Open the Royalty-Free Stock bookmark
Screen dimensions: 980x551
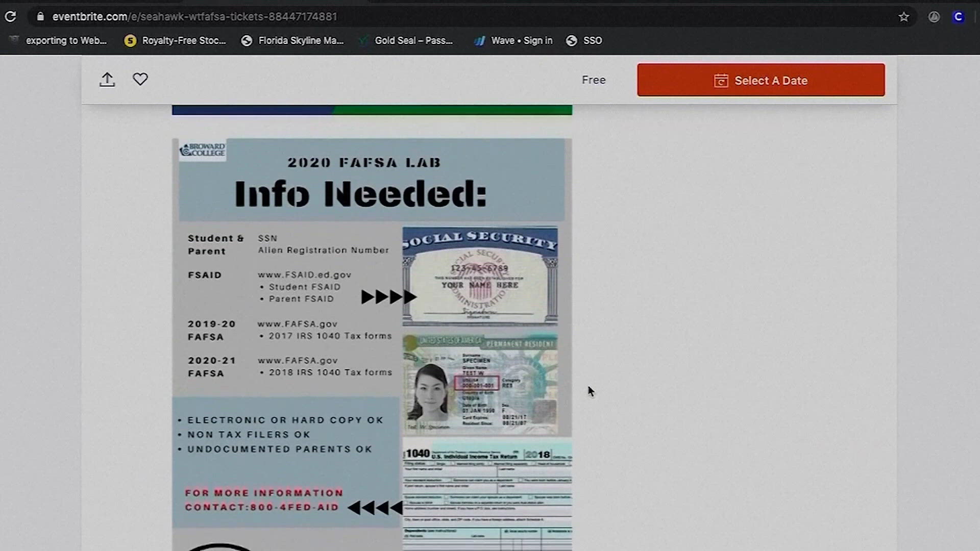point(175,40)
